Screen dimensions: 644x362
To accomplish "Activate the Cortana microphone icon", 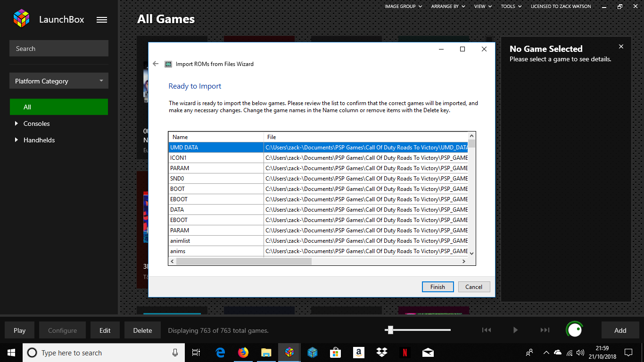I will (175, 353).
